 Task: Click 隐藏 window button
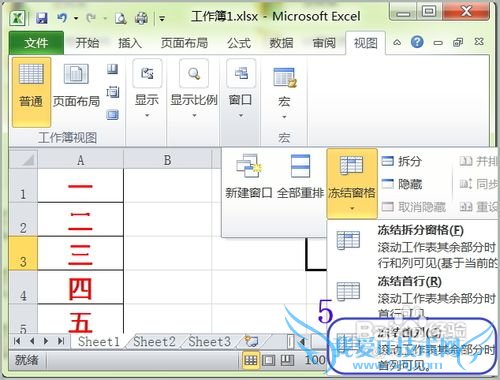[402, 184]
